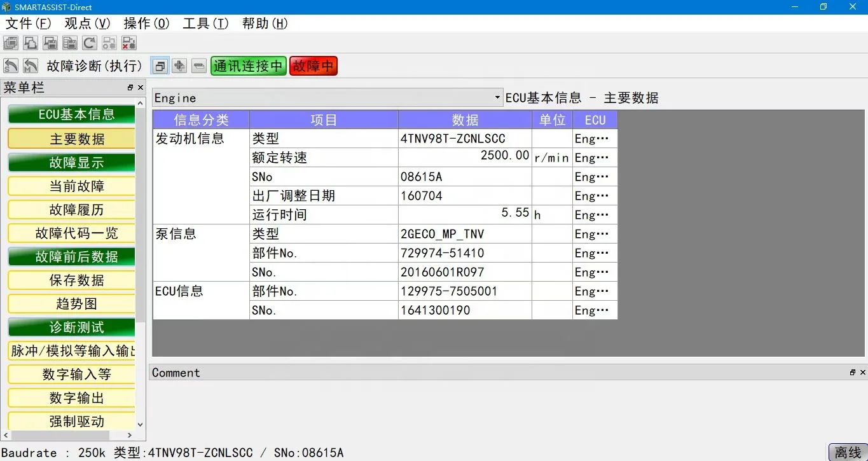Select the 729974-51410 pump part number cell
The width and height of the screenshot is (868, 461).
click(465, 253)
